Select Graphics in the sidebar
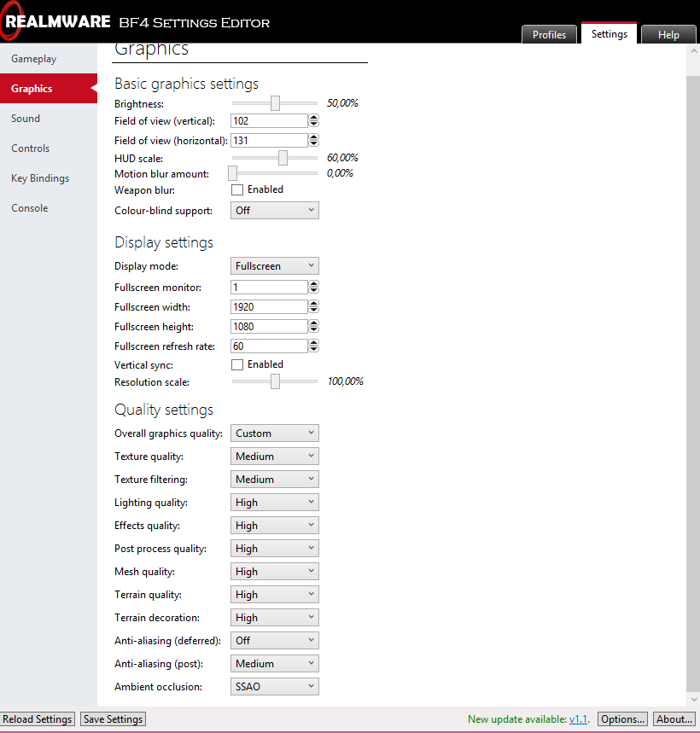This screenshot has height=733, width=700. point(49,89)
